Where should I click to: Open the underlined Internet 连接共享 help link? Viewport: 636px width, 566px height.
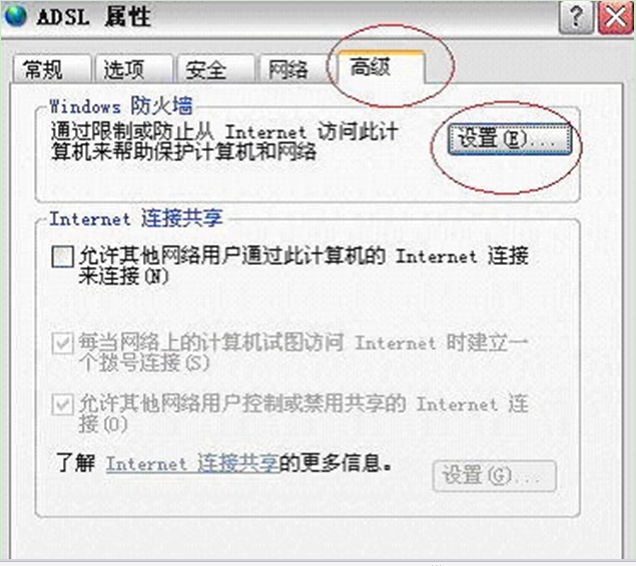(x=193, y=463)
